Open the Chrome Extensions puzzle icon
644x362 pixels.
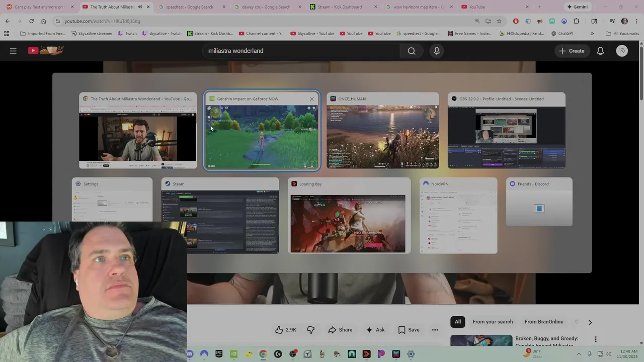point(577,21)
